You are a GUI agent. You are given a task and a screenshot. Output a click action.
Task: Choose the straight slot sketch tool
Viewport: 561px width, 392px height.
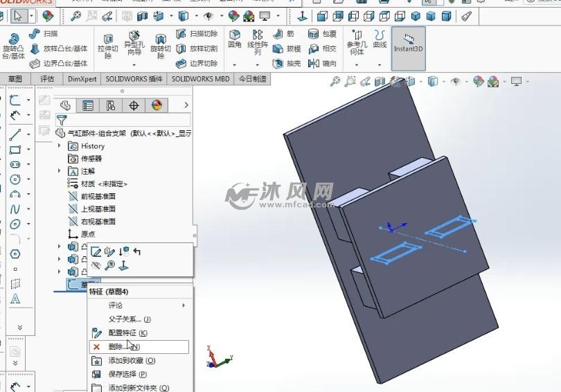coord(15,165)
